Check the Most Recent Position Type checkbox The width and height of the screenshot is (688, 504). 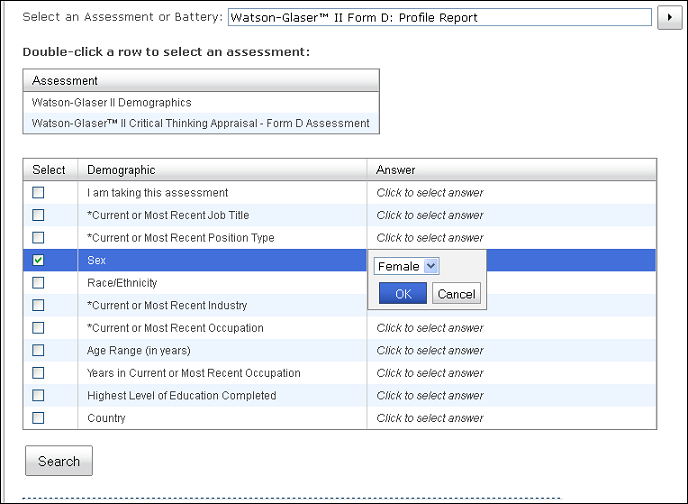pos(38,238)
